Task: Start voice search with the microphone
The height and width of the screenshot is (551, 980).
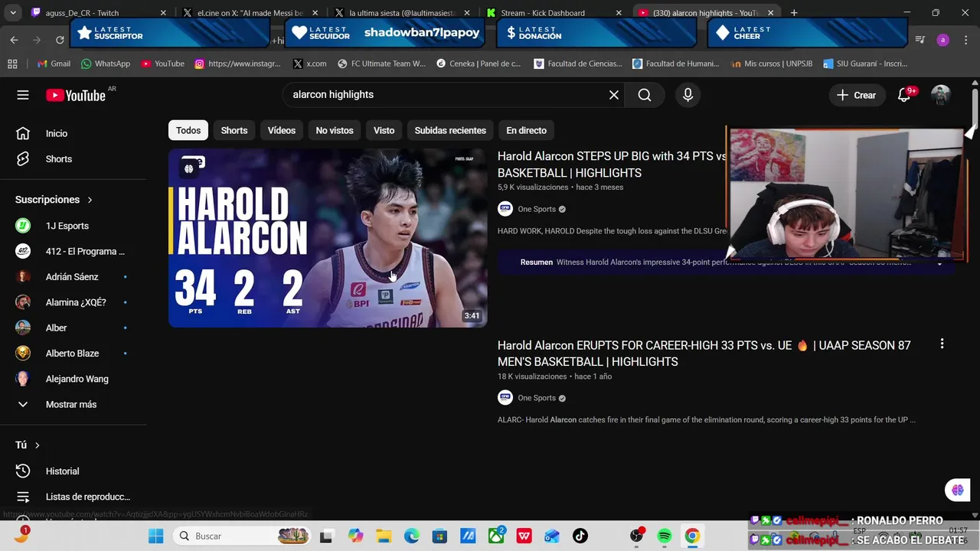Action: tap(688, 95)
